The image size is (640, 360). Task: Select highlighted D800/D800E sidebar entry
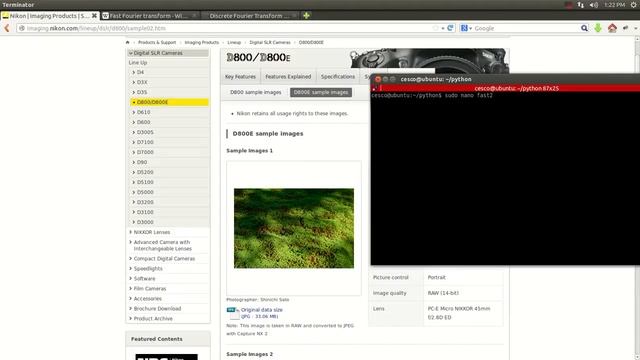(169, 102)
